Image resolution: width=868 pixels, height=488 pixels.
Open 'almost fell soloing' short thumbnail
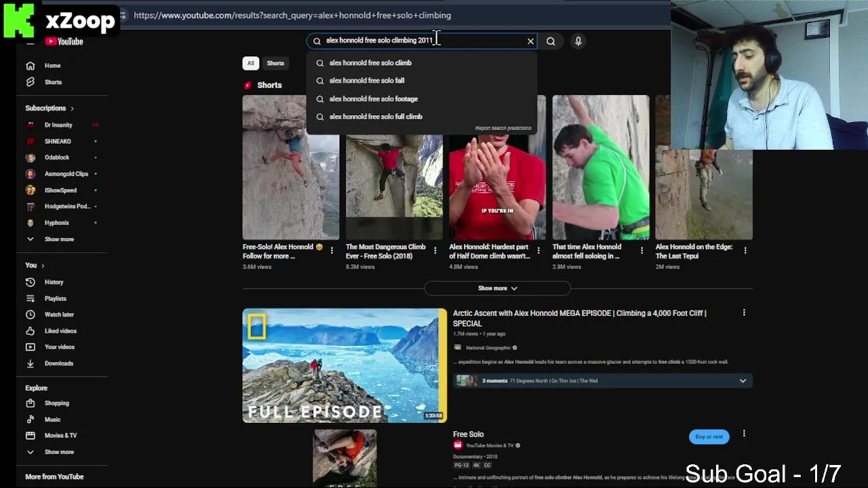[601, 167]
